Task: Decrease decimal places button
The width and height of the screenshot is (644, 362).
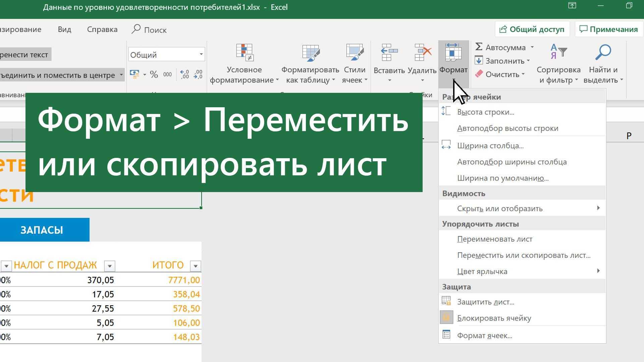Action: 198,74
